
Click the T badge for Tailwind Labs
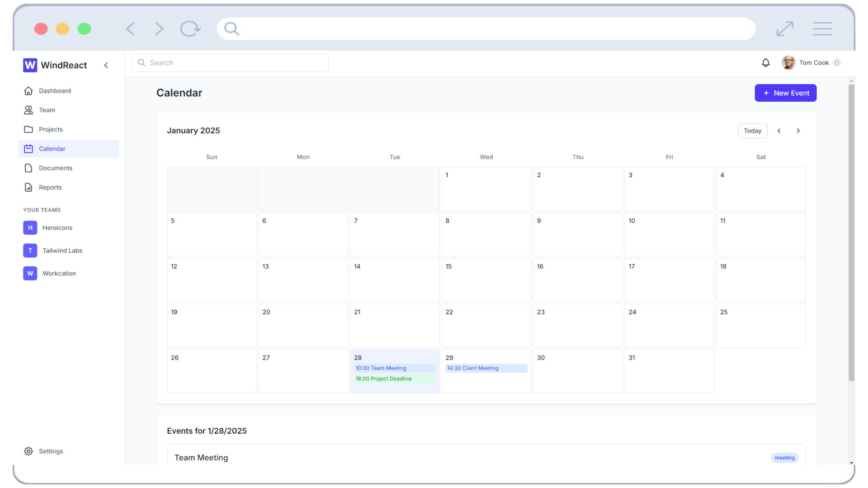click(30, 251)
